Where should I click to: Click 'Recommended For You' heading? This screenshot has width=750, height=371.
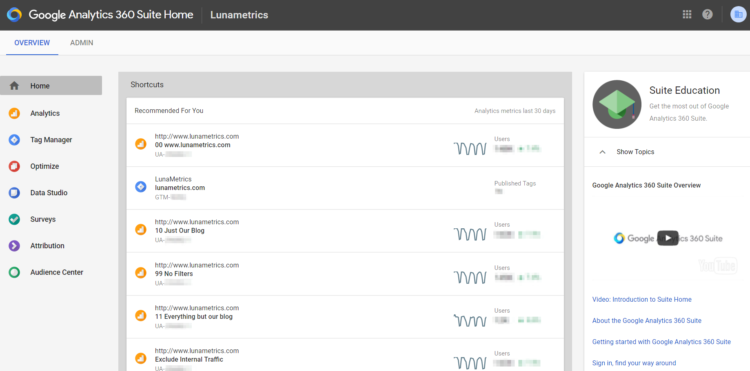tap(169, 110)
